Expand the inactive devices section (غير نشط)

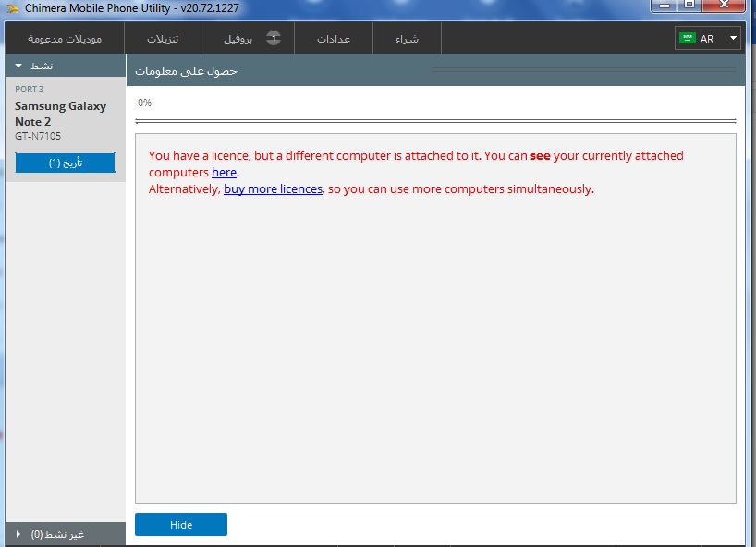(x=66, y=534)
